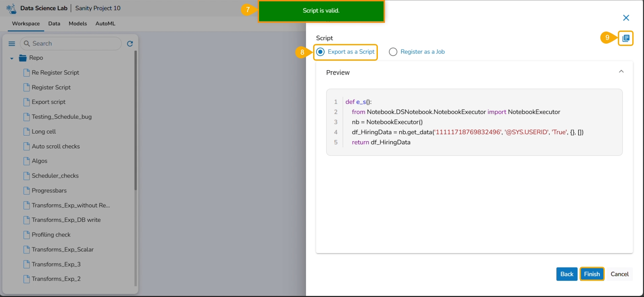Switch to the Data tab
644x297 pixels.
54,23
